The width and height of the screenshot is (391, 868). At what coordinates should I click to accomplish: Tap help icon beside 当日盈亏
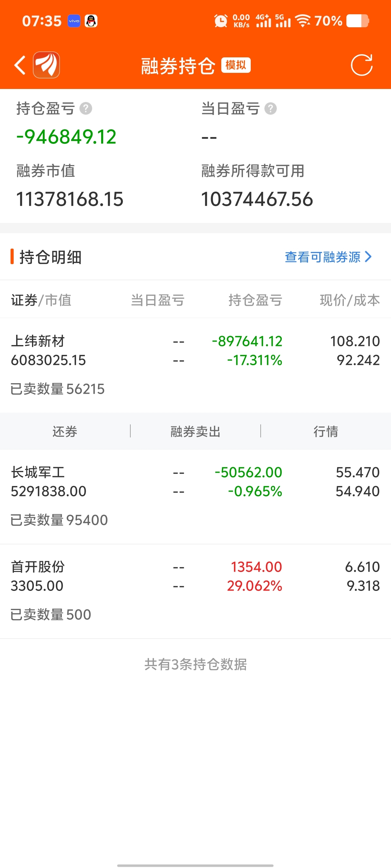click(271, 109)
